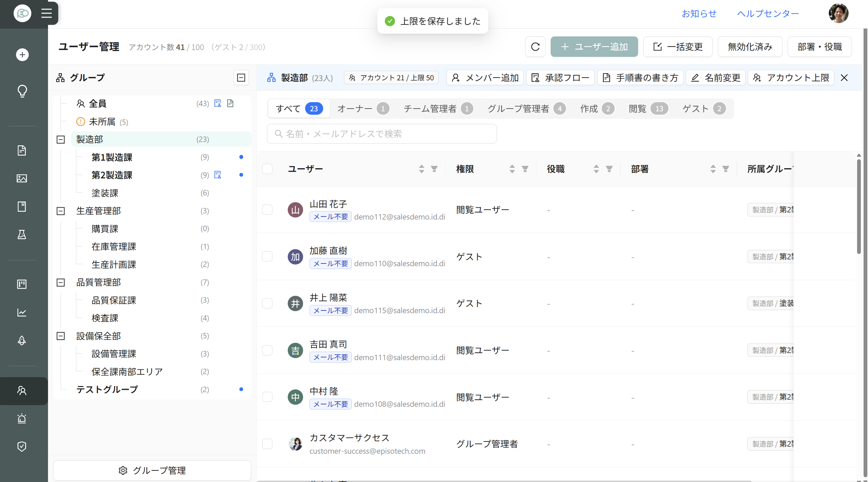The image size is (868, 482).
Task: Click the ユーザー追加 button
Action: (594, 47)
